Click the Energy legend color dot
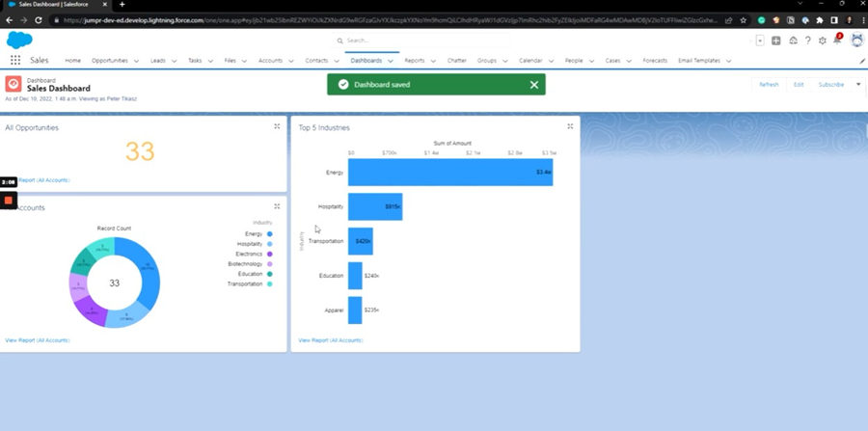The width and height of the screenshot is (868, 431). click(270, 234)
